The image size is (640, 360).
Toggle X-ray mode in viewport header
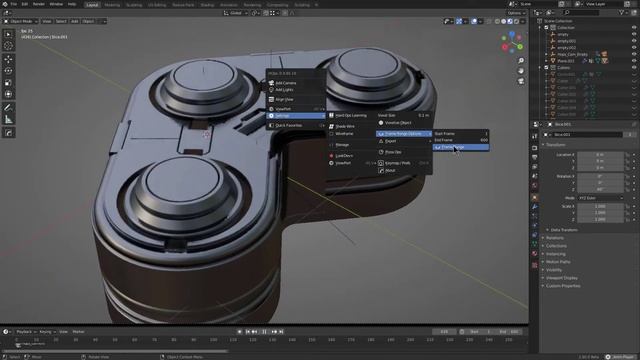pyautogui.click(x=489, y=21)
